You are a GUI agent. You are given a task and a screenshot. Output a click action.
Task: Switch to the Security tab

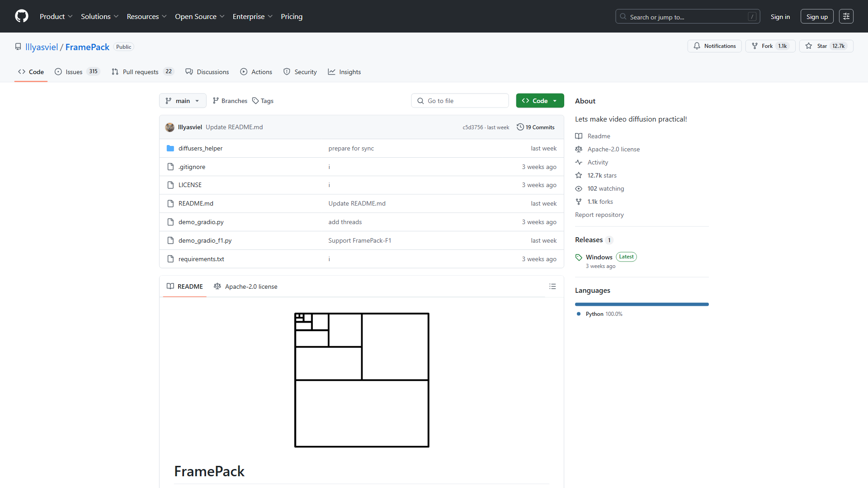[x=300, y=72]
